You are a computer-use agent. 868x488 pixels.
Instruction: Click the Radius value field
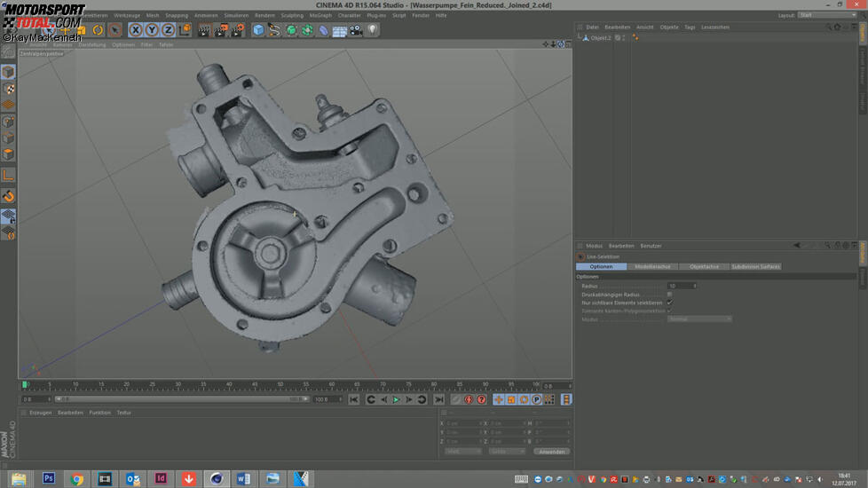coord(682,286)
